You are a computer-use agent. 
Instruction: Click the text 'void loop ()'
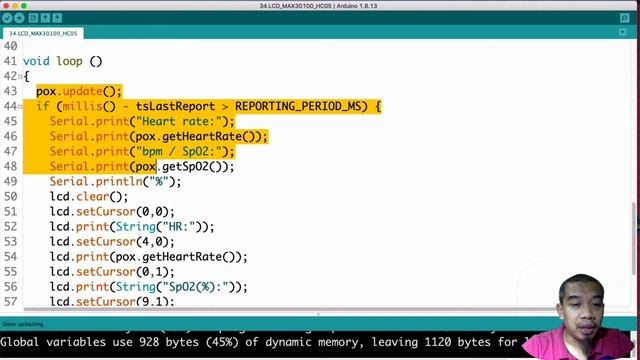[x=62, y=61]
